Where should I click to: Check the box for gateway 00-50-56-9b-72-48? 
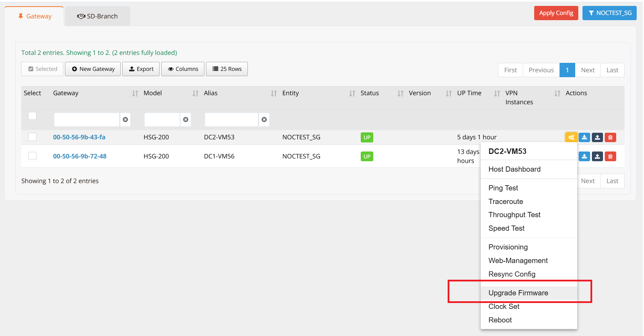[32, 156]
